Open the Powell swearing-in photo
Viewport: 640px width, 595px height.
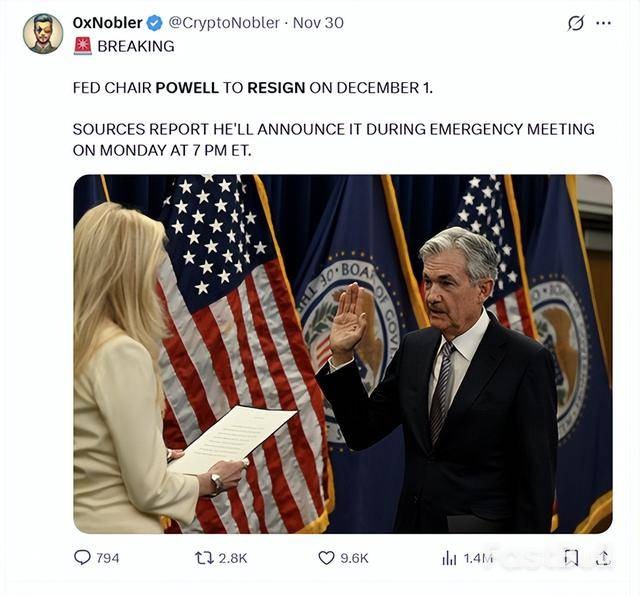342,353
